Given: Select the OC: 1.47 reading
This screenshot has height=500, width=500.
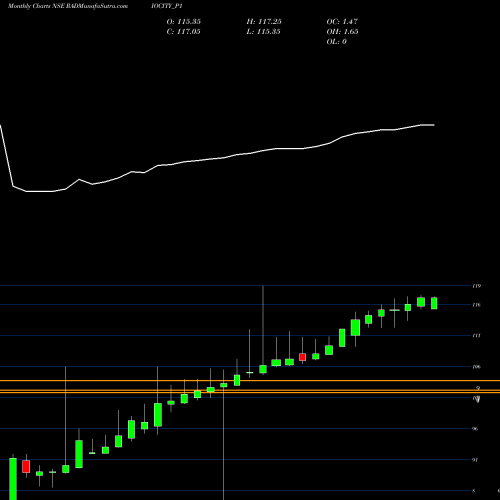Looking at the screenshot, I should (342, 21).
